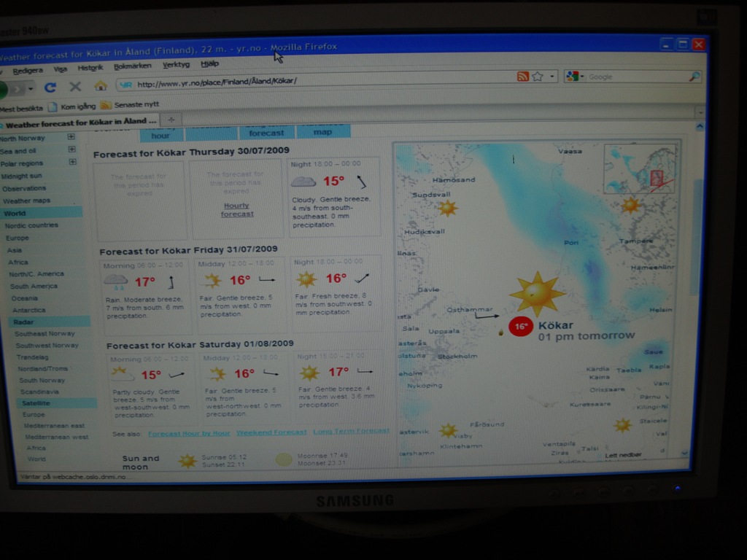747x560 pixels.
Task: Select Nordic countries in the sidebar
Action: tap(31, 225)
